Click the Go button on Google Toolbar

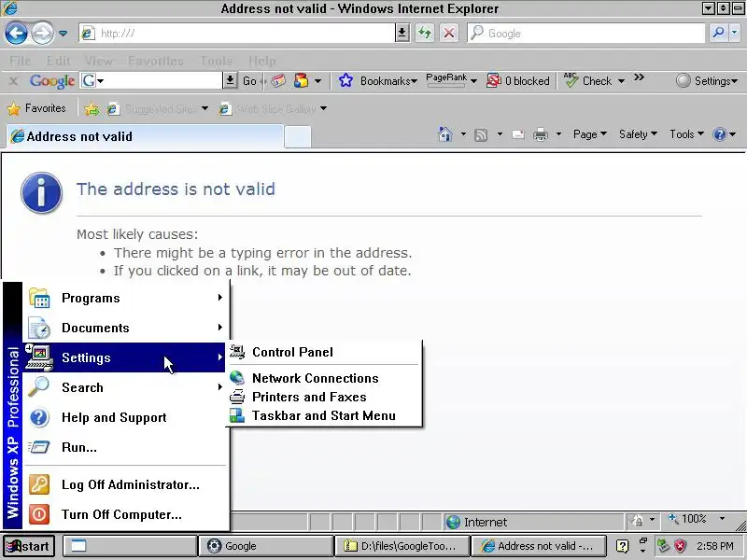tap(249, 81)
